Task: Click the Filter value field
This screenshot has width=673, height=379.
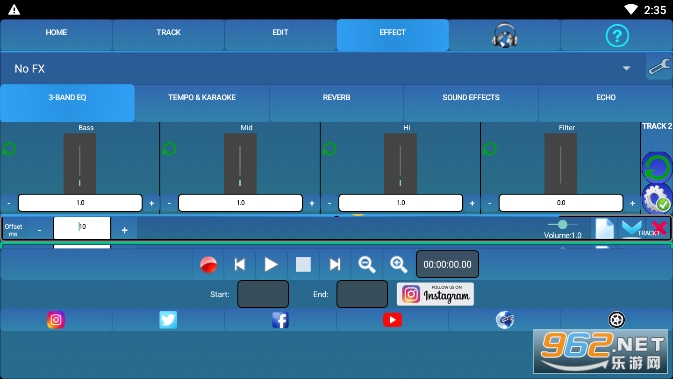Action: tap(561, 203)
